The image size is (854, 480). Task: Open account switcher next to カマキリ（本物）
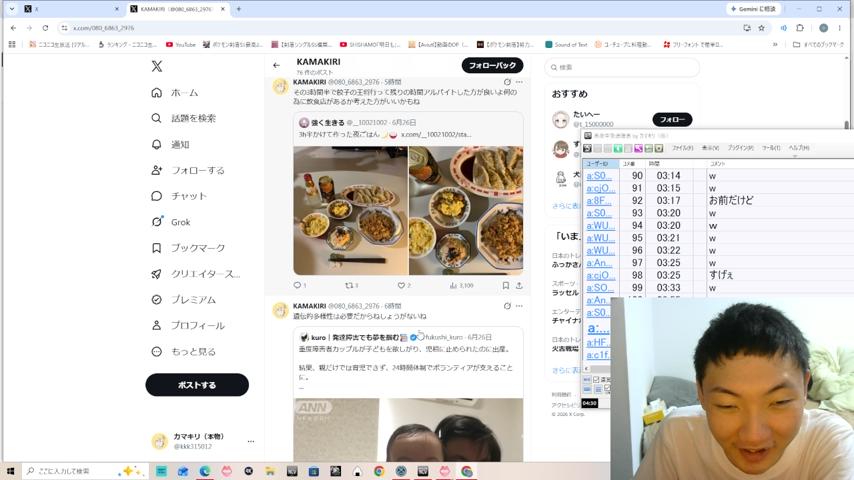point(251,441)
